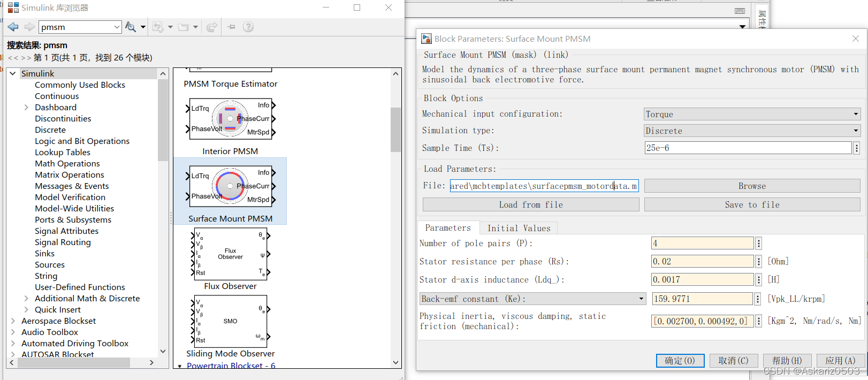Switch to the Parameters tab
The height and width of the screenshot is (380, 868).
[x=448, y=227]
